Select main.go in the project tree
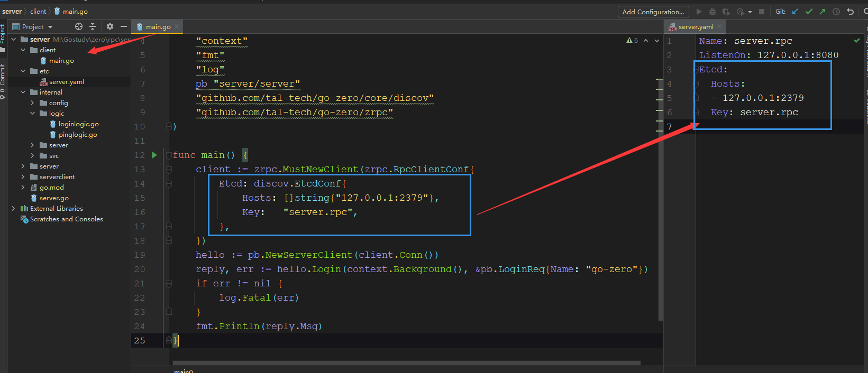This screenshot has width=868, height=373. [x=61, y=60]
